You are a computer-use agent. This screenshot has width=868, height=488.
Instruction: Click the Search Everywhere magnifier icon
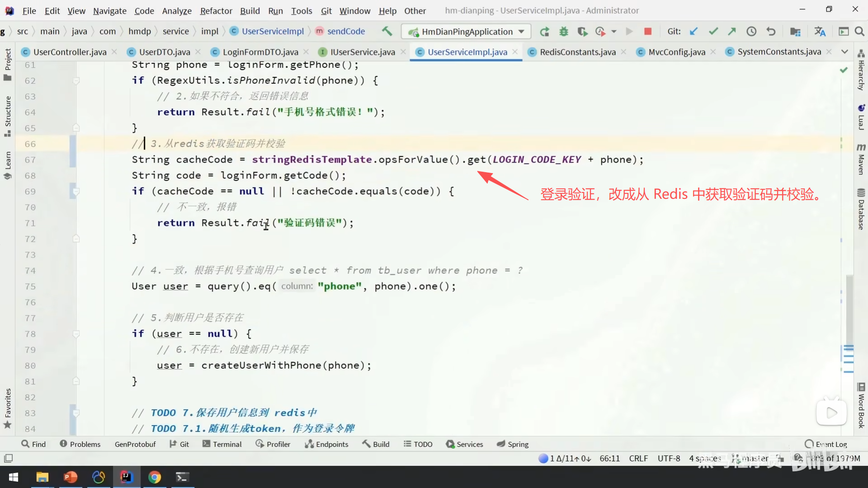(859, 32)
